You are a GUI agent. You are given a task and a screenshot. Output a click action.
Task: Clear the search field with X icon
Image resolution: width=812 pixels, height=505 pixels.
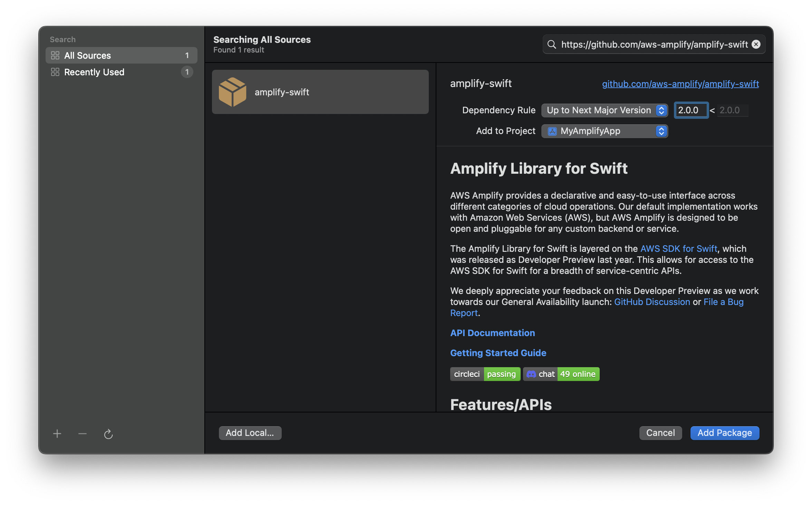(756, 44)
